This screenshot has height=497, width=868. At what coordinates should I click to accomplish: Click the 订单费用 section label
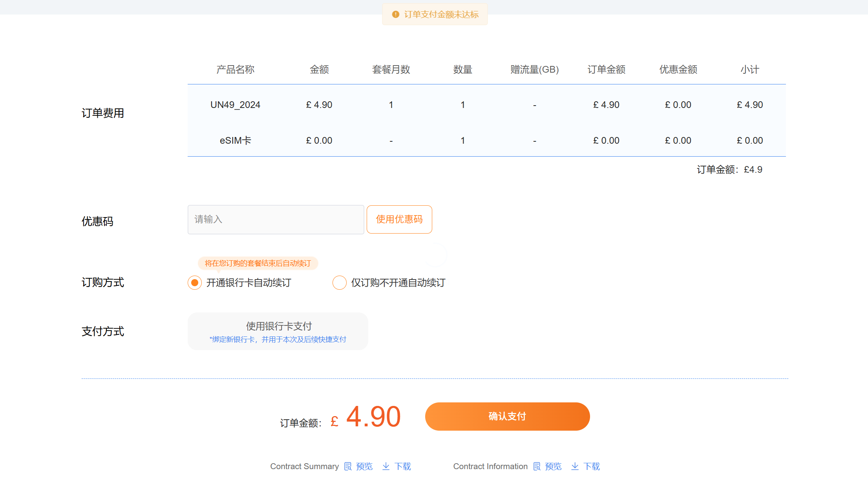103,113
